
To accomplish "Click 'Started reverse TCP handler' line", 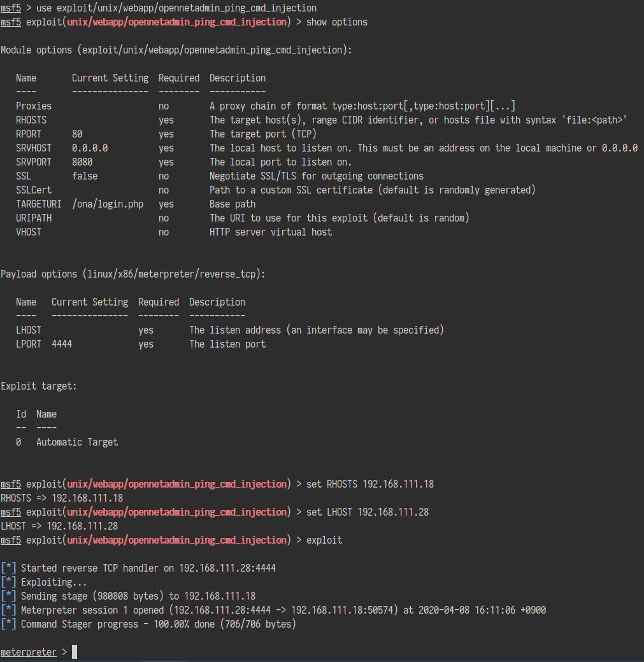I will 138,568.
